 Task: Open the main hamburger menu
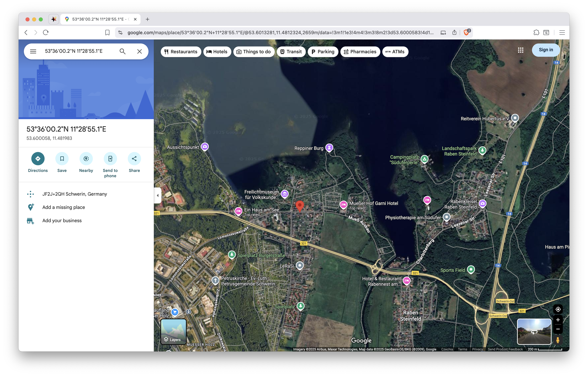[x=33, y=51]
